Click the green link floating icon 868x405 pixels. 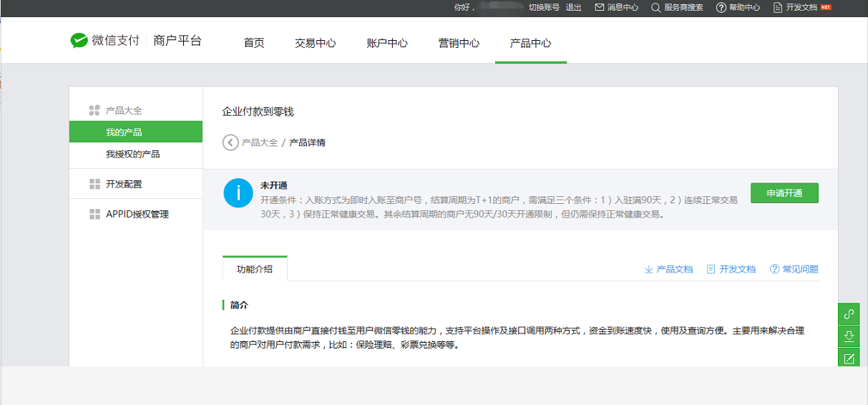click(849, 314)
